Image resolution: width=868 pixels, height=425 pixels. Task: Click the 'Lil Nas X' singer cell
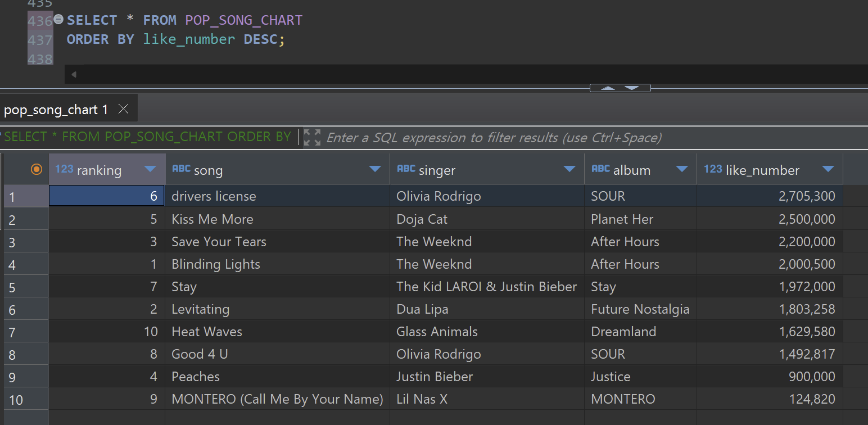pyautogui.click(x=487, y=399)
